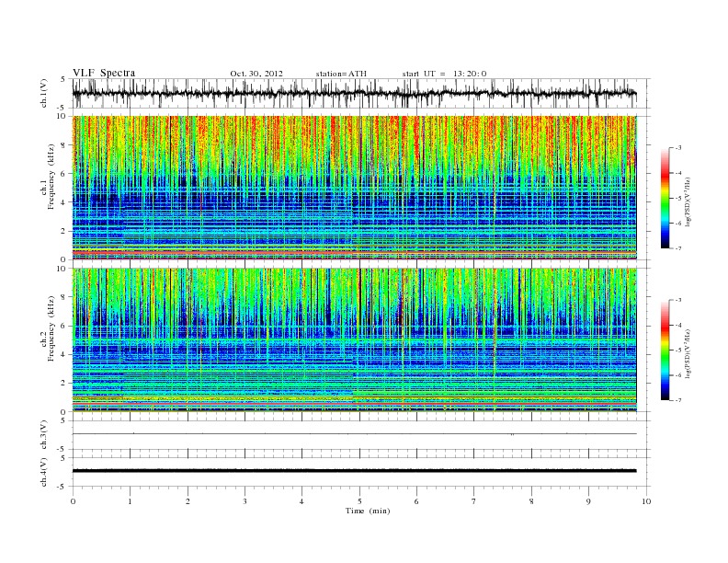
Task: Click the flat ch.3 voltage trace line
Action: pyautogui.click(x=354, y=434)
